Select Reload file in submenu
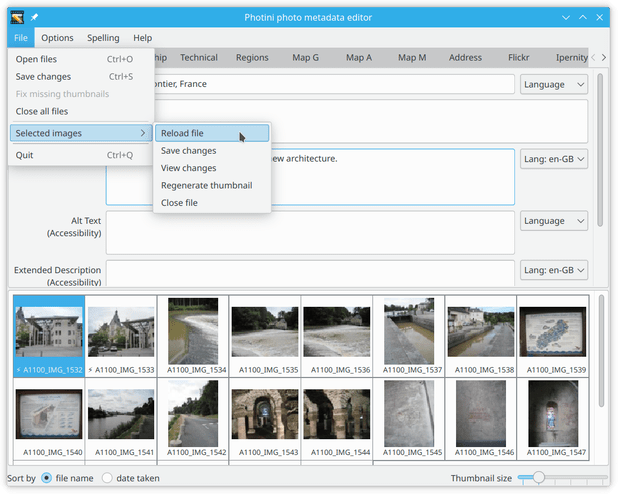This screenshot has width=618, height=494. 212,133
